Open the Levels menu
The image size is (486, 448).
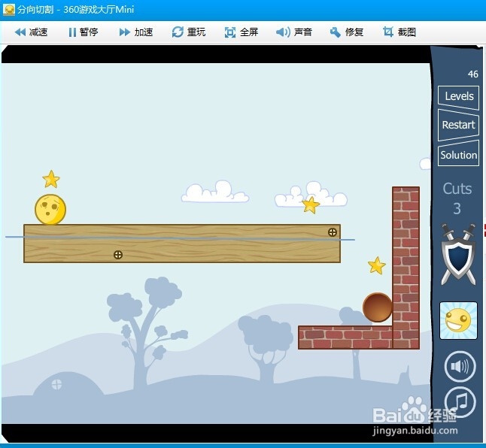[x=459, y=97]
